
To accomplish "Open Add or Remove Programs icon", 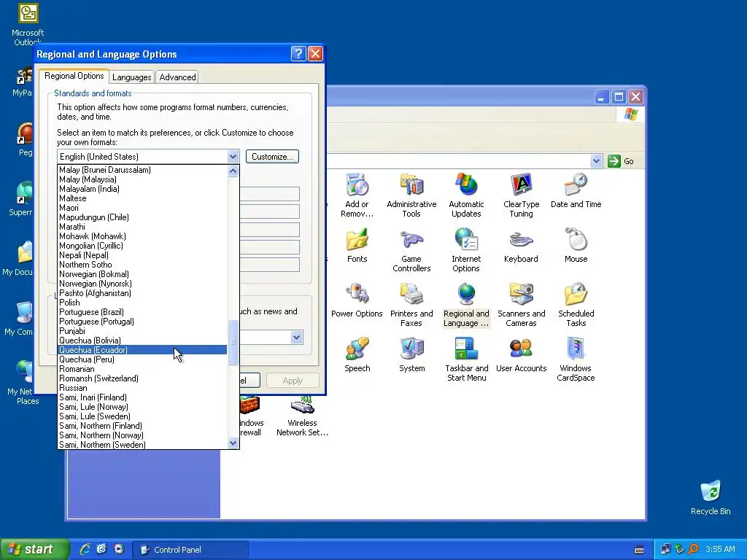I will point(357,184).
